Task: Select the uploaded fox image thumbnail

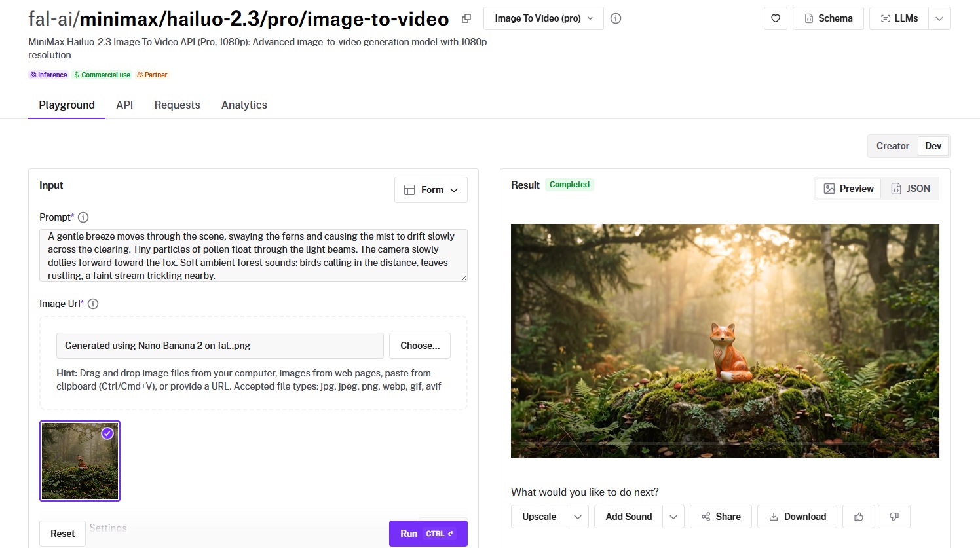Action: tap(80, 461)
